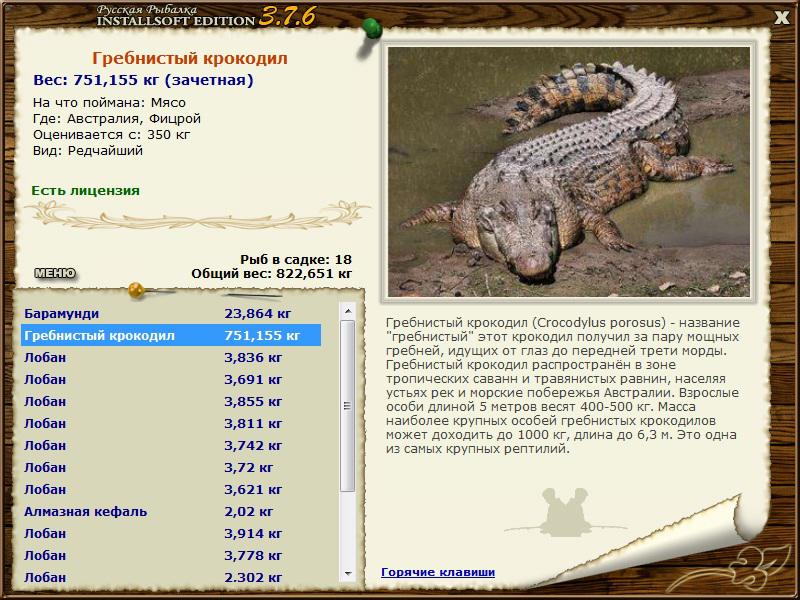Image resolution: width=800 pixels, height=600 pixels.
Task: Click the fish list scrollbar thumb
Action: 348,406
